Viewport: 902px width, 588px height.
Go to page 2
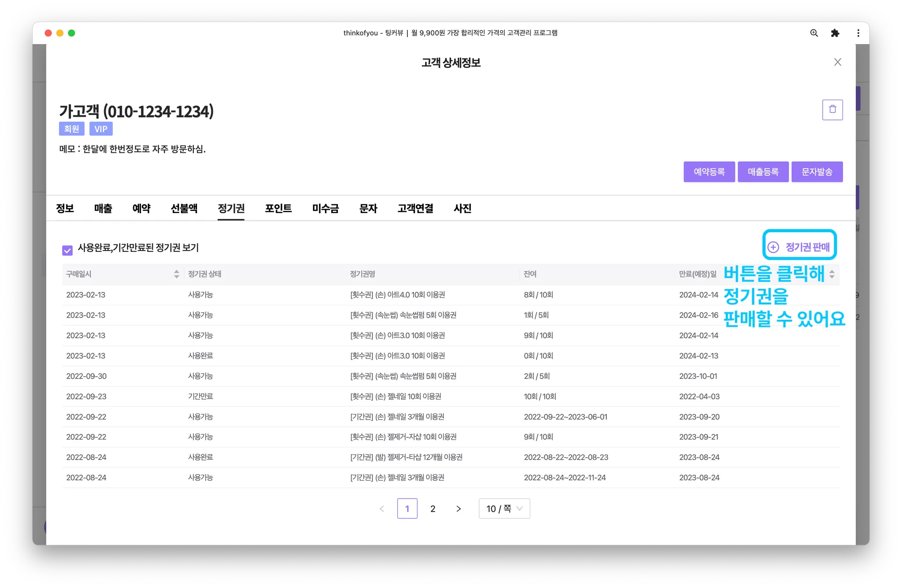coord(433,509)
